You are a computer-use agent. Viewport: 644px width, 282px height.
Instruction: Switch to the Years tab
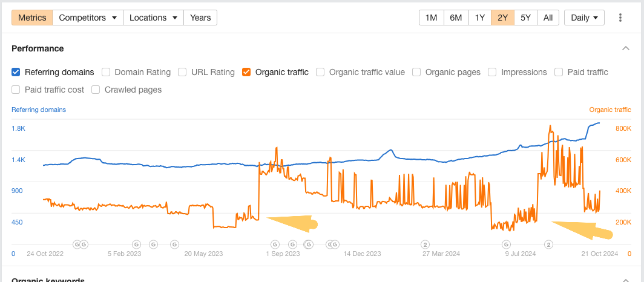[x=200, y=18]
